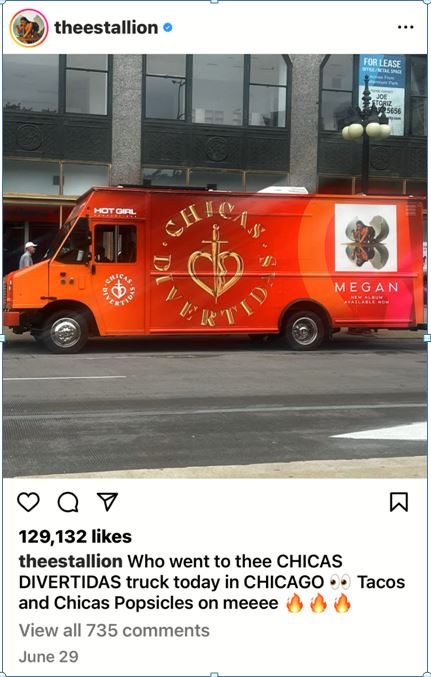Click the orange Chicas Divertidas truck photo
The height and width of the screenshot is (677, 431).
tap(215, 266)
